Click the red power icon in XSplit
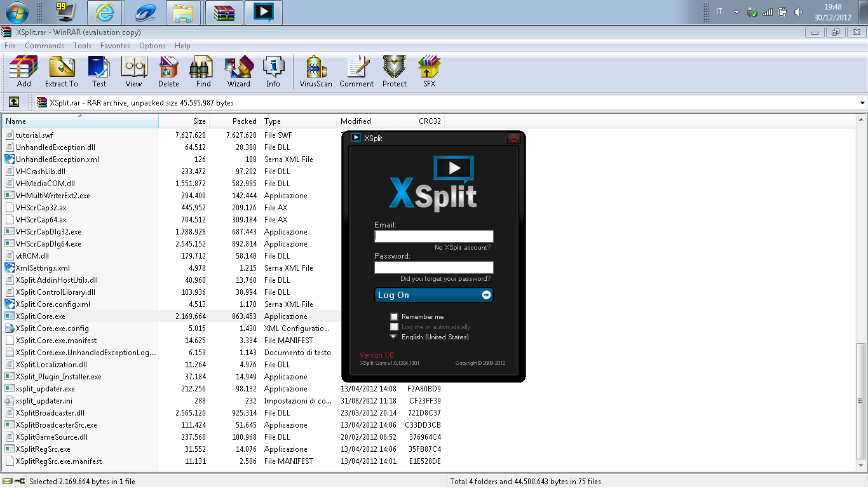This screenshot has height=488, width=868. click(x=513, y=138)
